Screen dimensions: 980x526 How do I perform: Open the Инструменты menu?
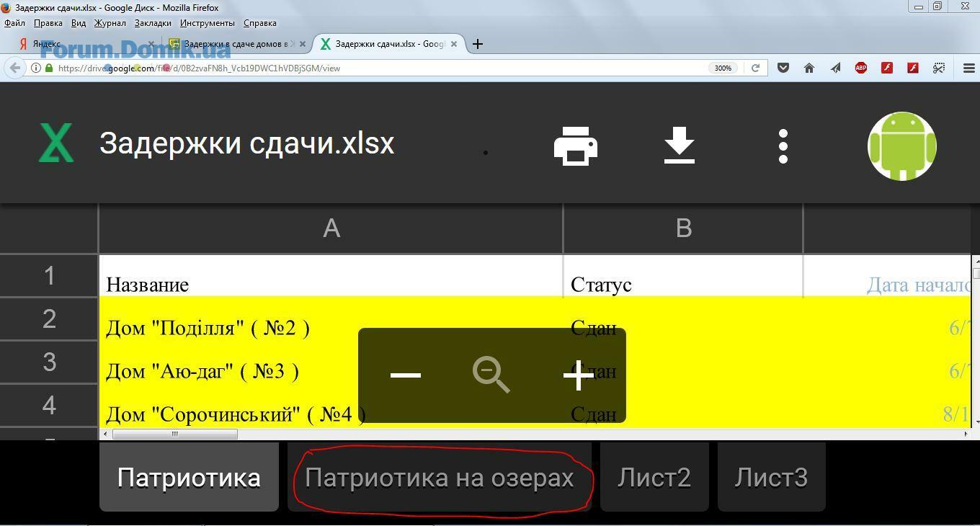tap(208, 23)
